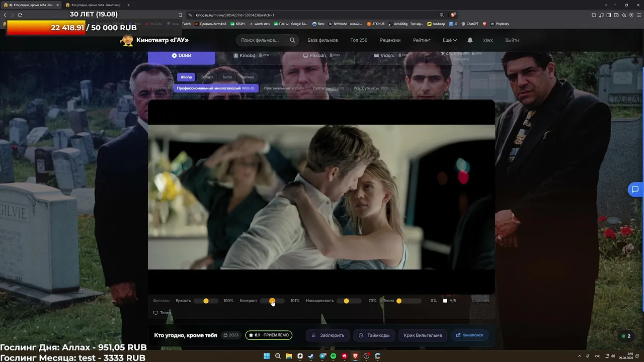
Task: Choose Субтитры WEB-DL option
Action: [329, 88]
